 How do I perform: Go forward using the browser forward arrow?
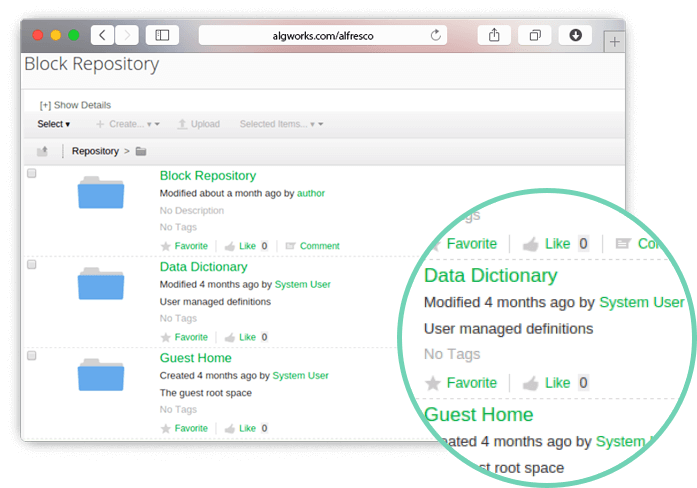(127, 35)
